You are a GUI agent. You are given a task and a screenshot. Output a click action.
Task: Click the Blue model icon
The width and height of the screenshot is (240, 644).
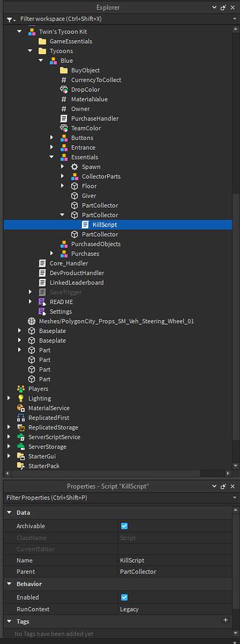53,61
